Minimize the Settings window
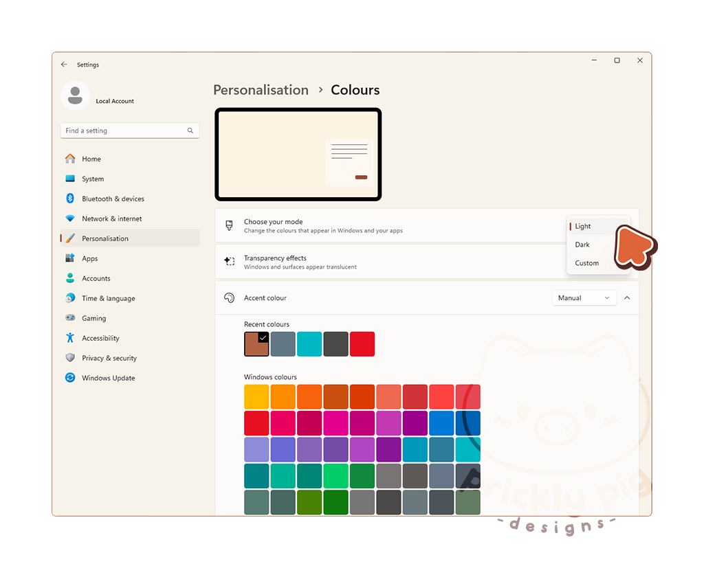Screen dimensions: 704x588 594,60
